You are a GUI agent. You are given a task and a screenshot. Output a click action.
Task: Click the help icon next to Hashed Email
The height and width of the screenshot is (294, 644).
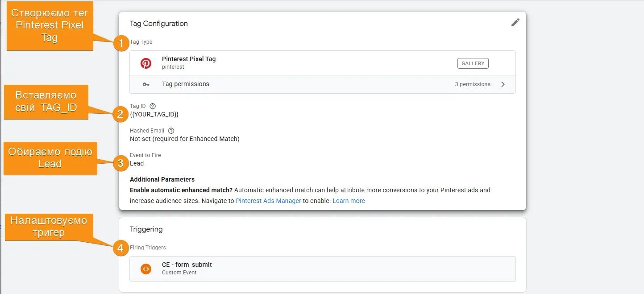pyautogui.click(x=171, y=131)
